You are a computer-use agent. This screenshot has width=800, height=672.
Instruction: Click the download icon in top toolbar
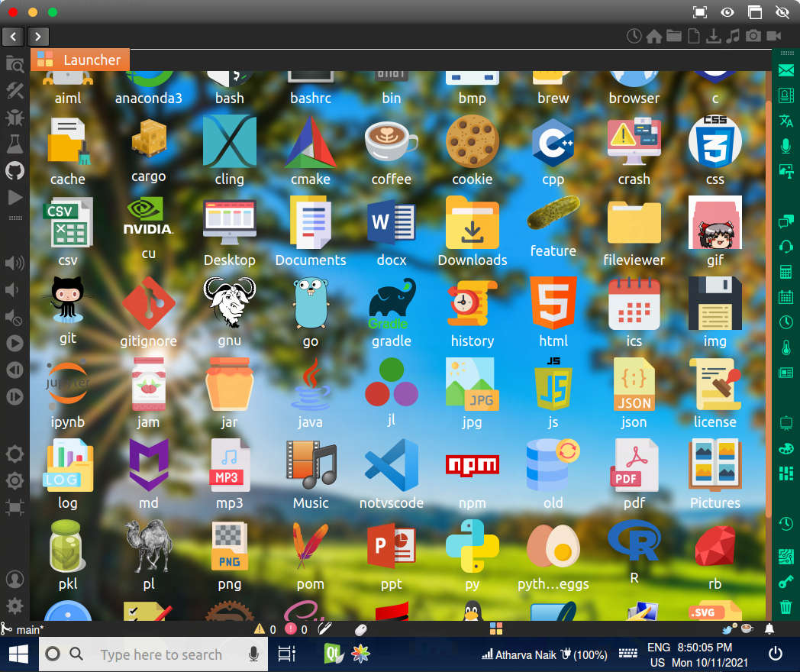point(714,36)
